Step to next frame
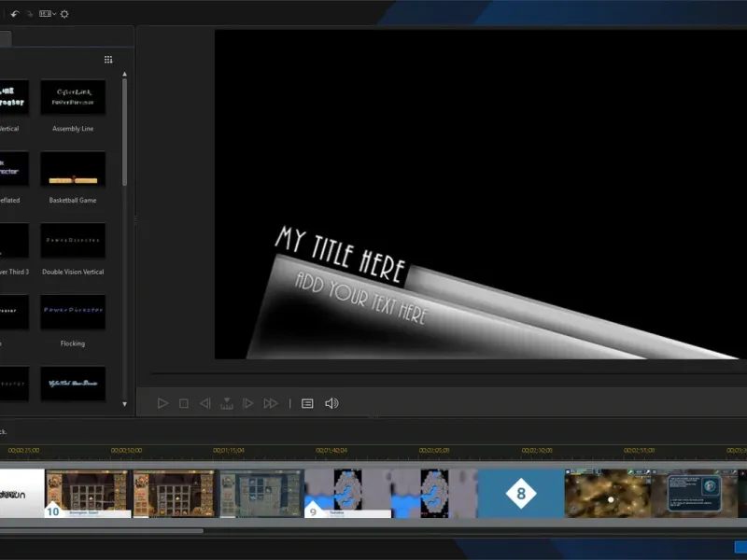Viewport: 747px width, 560px height. (x=248, y=403)
